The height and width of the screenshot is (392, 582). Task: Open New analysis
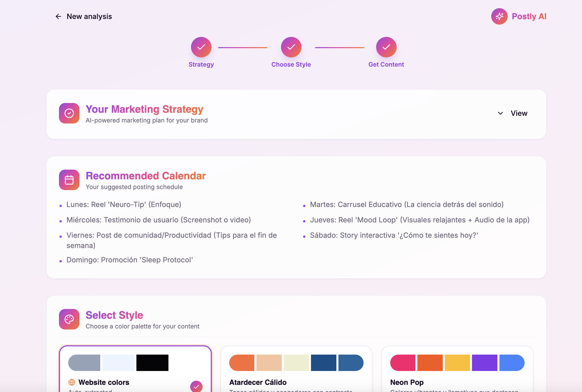tap(89, 16)
